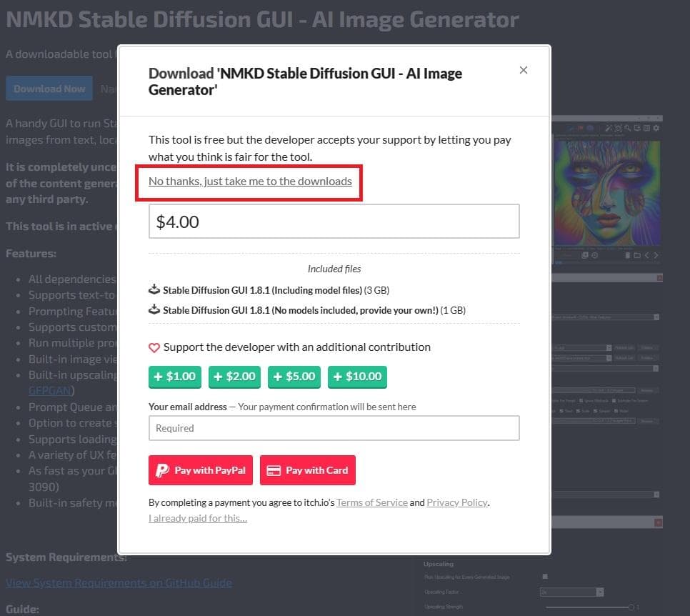Add a $1.00 contribution
This screenshot has width=690, height=616.
pos(175,377)
